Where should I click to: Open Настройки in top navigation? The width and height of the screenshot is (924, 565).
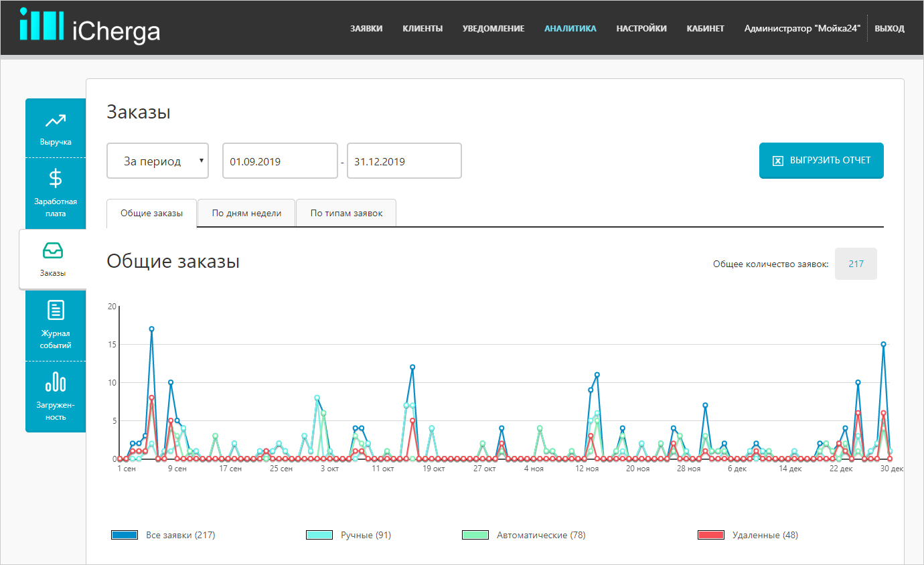[641, 28]
